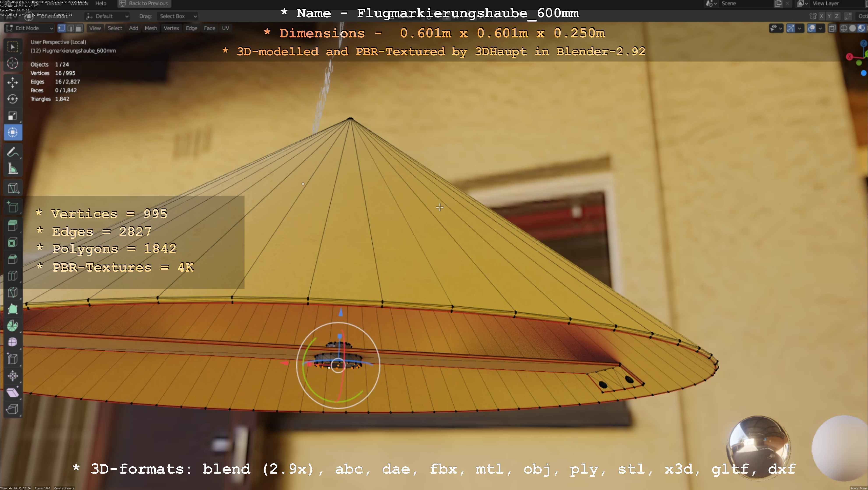Screen dimensions: 868x490
Task: Expand the overlays options dropdown arrow
Action: pos(820,28)
